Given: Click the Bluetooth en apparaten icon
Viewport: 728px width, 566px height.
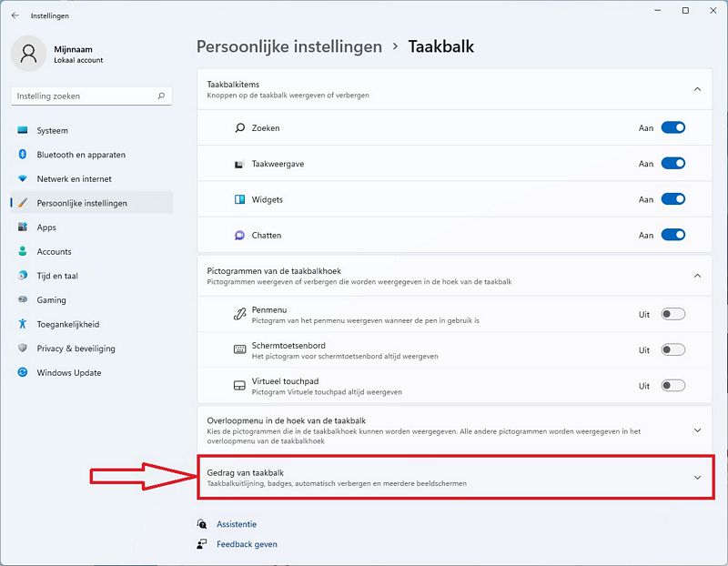Looking at the screenshot, I should pos(22,154).
